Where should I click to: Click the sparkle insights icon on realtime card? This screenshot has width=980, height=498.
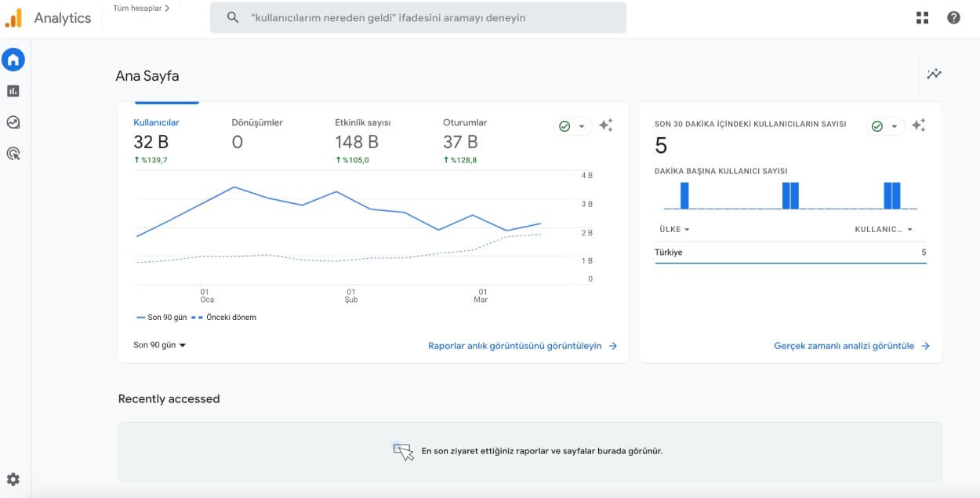coord(919,125)
